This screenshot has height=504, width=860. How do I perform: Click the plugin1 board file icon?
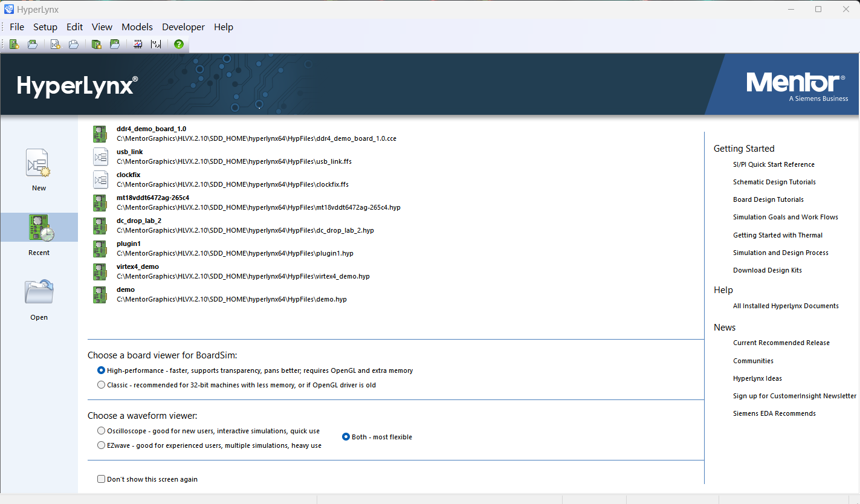pos(100,249)
